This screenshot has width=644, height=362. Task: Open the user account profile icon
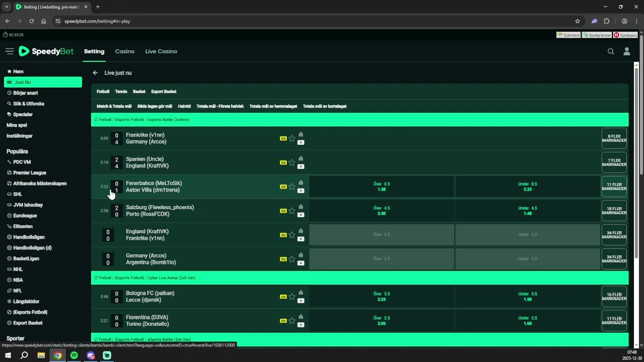[x=627, y=51]
